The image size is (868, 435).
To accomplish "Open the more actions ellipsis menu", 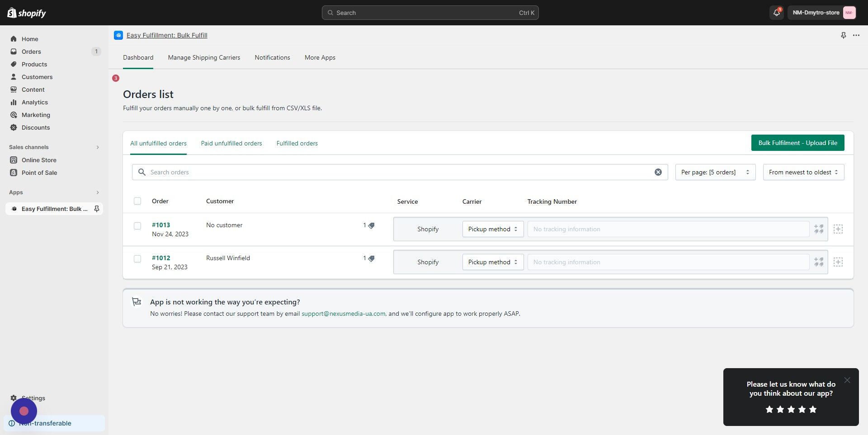I will pos(856,35).
